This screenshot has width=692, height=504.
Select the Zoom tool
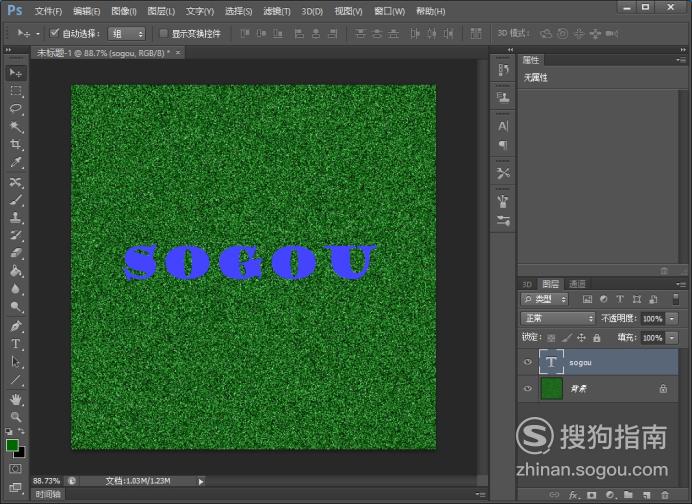[x=16, y=417]
